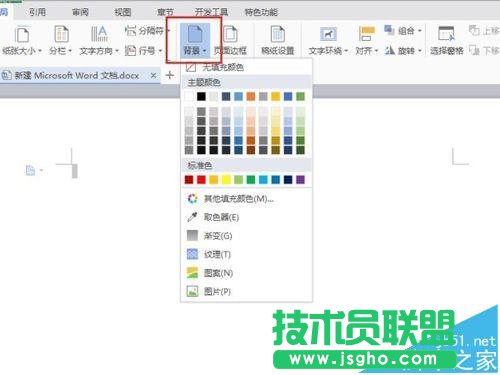Click the 行号 line numbers option
The height and width of the screenshot is (375, 500).
(x=143, y=51)
